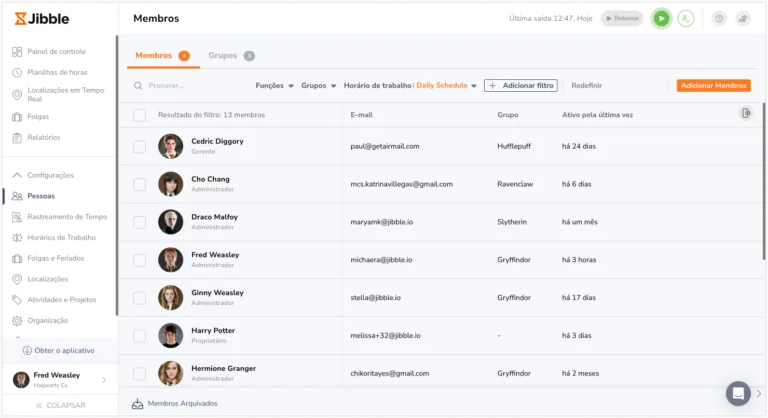Open Planilhas de horas menu item
The image size is (768, 418).
pos(59,73)
